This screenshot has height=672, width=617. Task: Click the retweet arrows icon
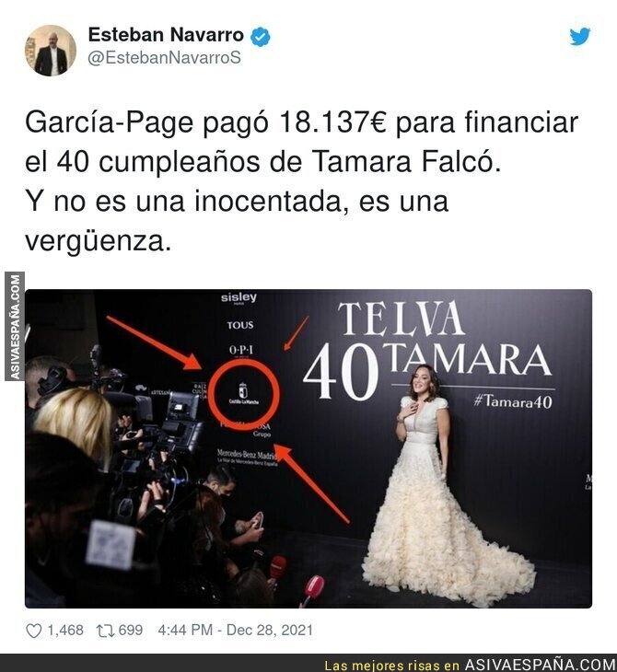[105, 631]
